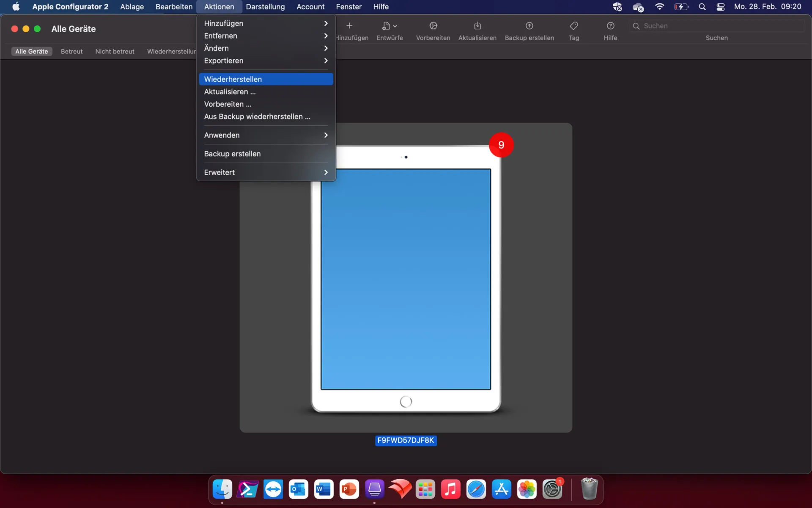Viewport: 812px width, 508px height.
Task: Launch Safari from the dock
Action: (x=476, y=489)
